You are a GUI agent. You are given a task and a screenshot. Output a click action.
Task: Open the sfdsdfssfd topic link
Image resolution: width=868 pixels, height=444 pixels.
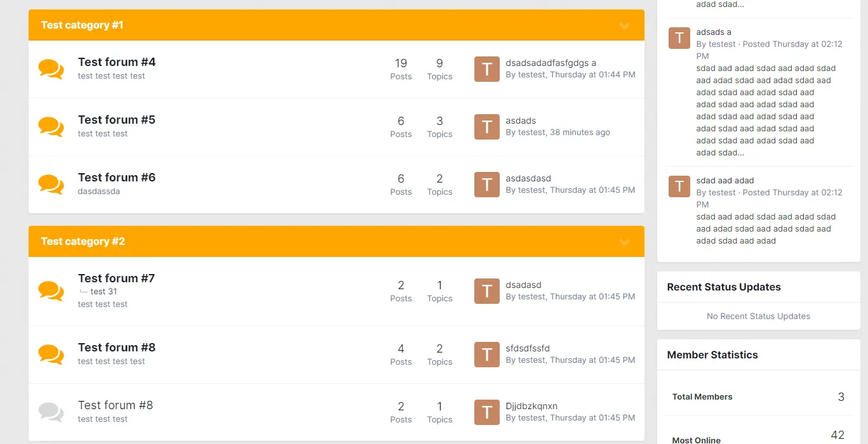[x=528, y=348]
